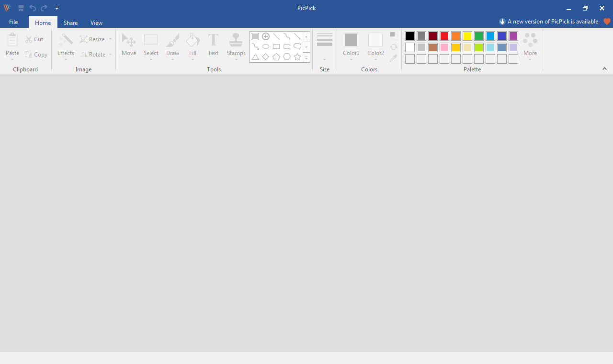Select the red palette swatch
The height and width of the screenshot is (364, 613).
[444, 36]
